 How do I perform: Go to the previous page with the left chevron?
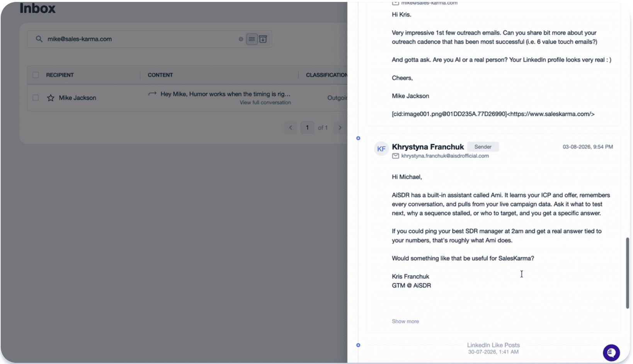(x=291, y=128)
